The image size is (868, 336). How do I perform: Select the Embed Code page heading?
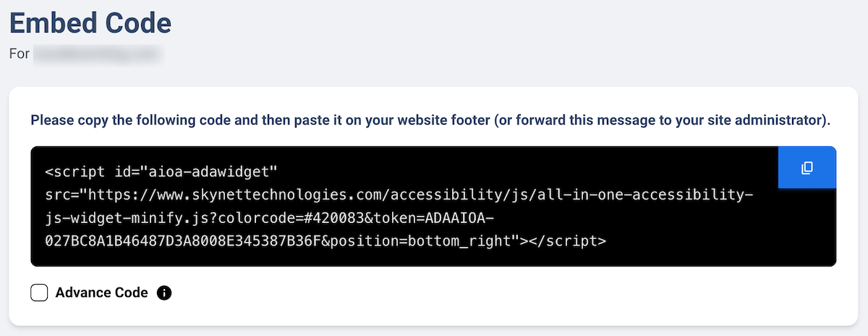coord(90,23)
